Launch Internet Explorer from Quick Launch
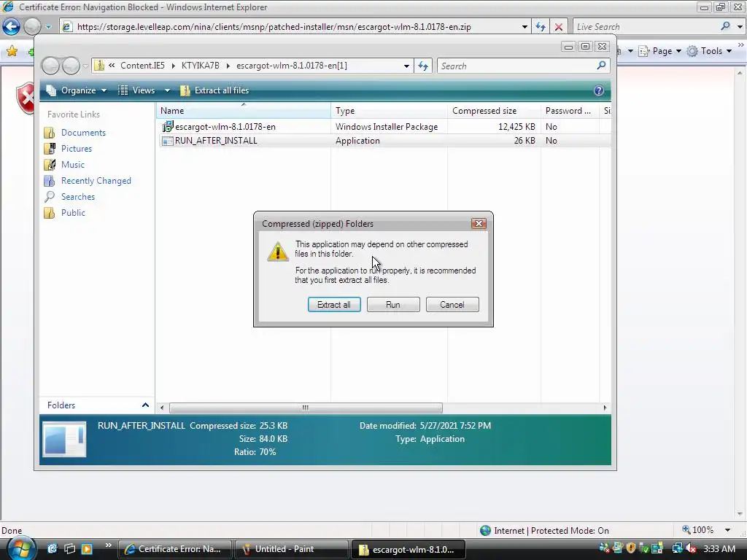Viewport: 747px width, 560px height. pyautogui.click(x=52, y=548)
